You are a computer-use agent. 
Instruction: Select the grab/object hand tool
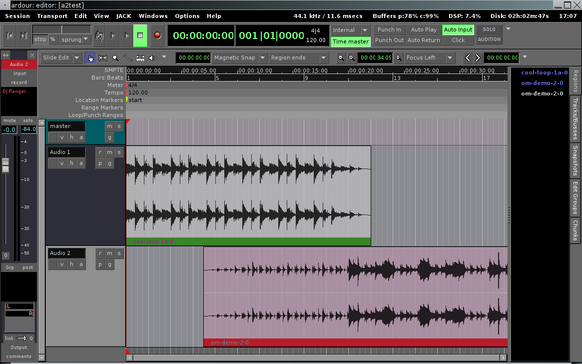90,58
